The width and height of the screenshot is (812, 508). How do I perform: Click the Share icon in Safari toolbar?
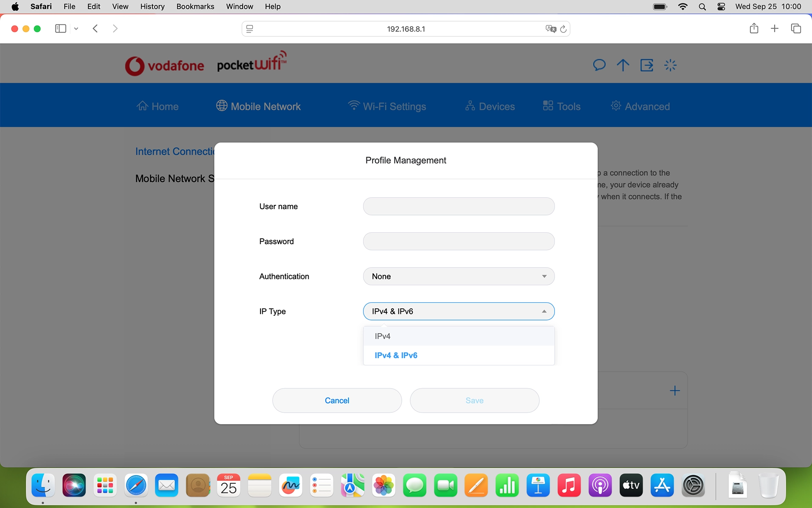click(x=754, y=28)
